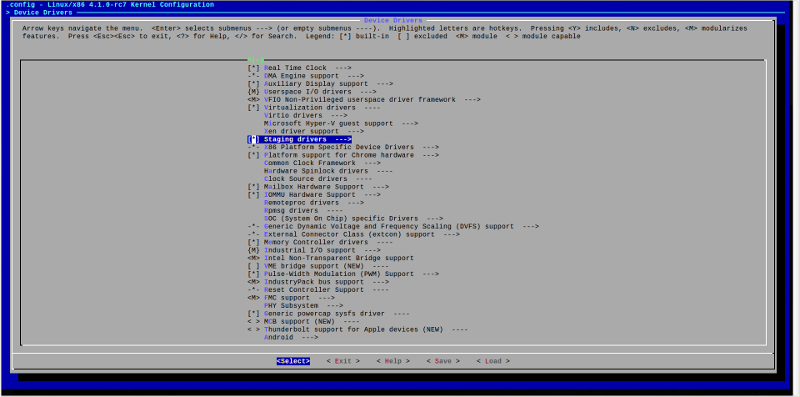Click the Device Drivers breadcrumb text
This screenshot has height=397, width=800.
(43, 13)
